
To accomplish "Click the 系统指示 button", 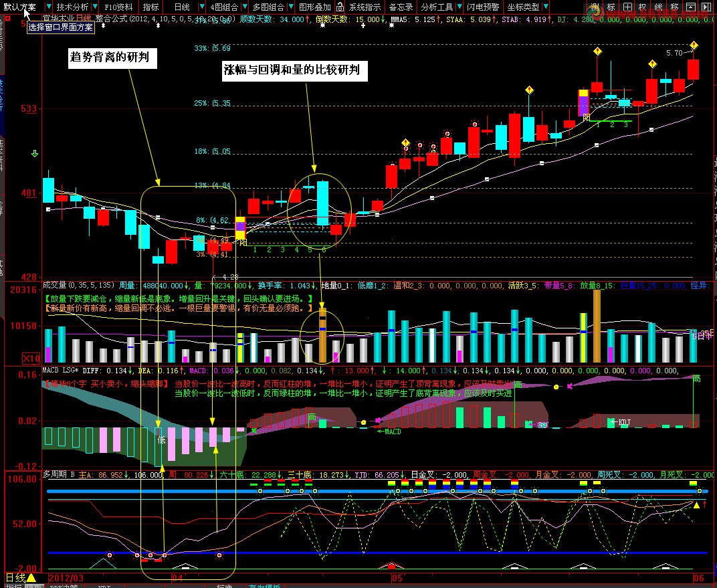I will point(365,7).
